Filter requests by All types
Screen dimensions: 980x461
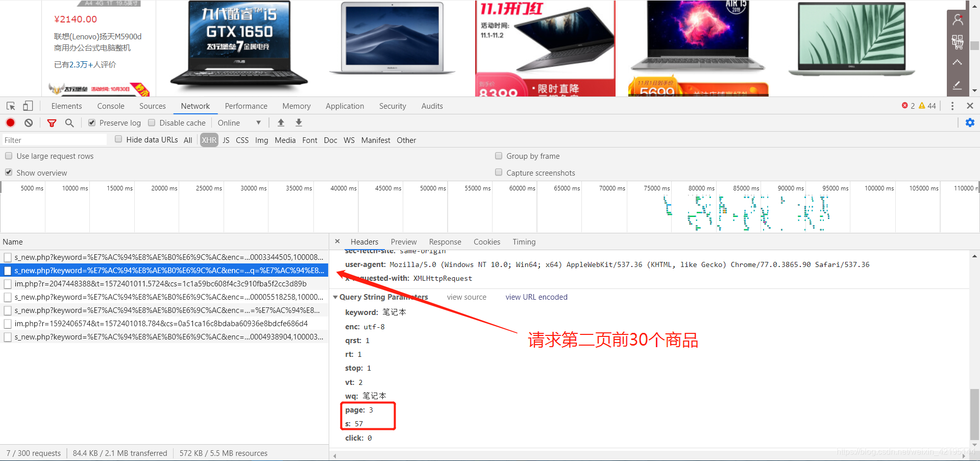pos(188,140)
